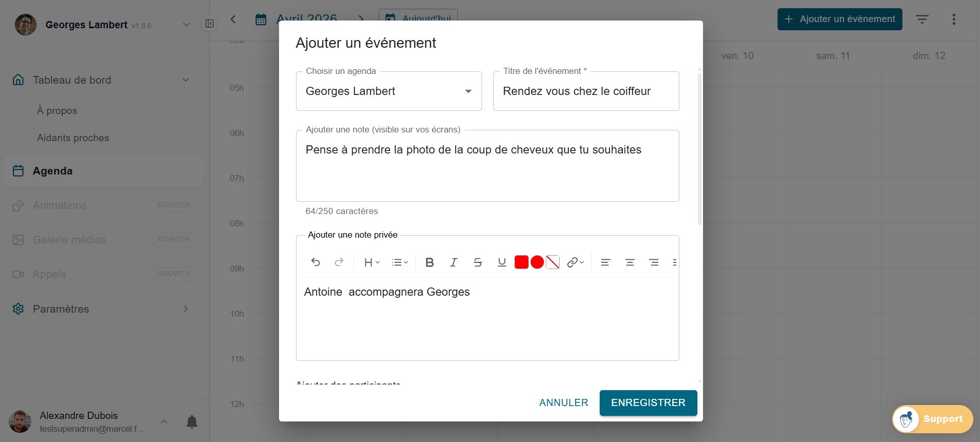This screenshot has height=442, width=980.
Task: Cancel the event with ANNULER
Action: 563,403
